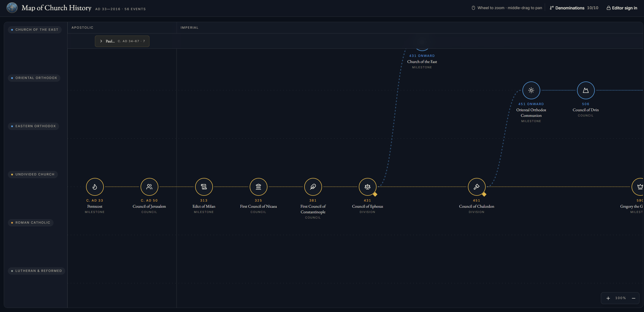Image resolution: width=644 pixels, height=312 pixels.
Task: Open the Council of Chalcedon gavel node
Action: click(477, 187)
